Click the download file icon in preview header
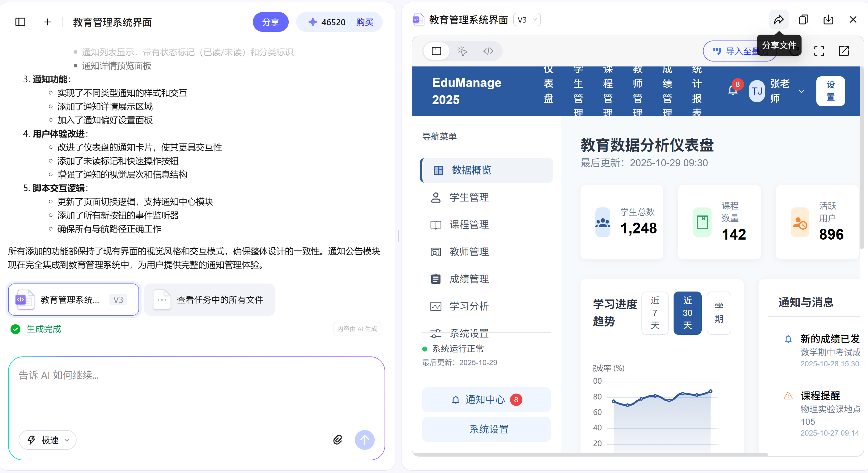This screenshot has height=473, width=868. (828, 19)
